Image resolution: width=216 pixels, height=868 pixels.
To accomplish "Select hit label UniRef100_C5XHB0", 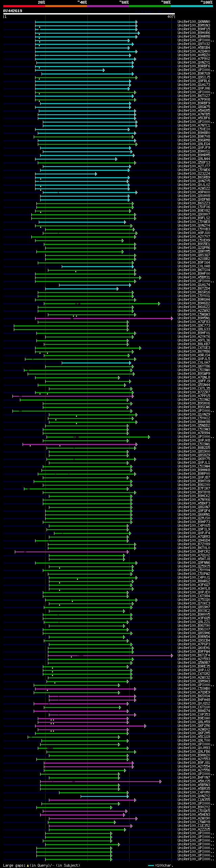I will (x=194, y=689).
